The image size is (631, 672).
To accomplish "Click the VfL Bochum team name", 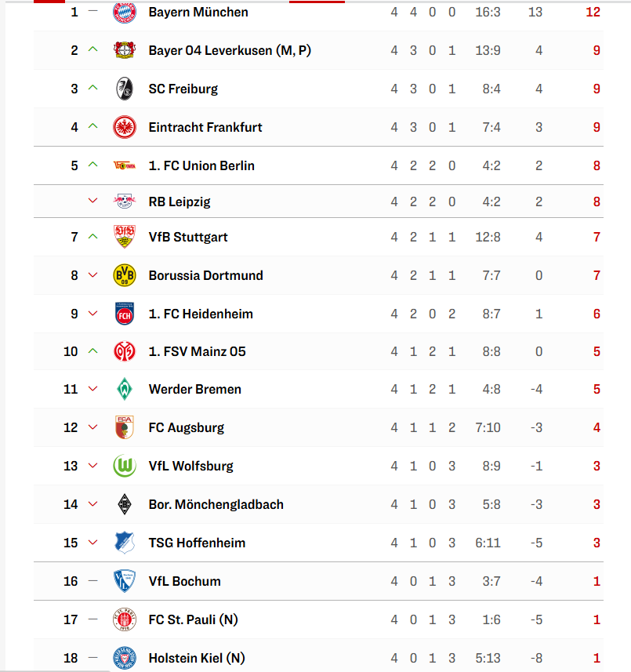I will click(x=185, y=581).
